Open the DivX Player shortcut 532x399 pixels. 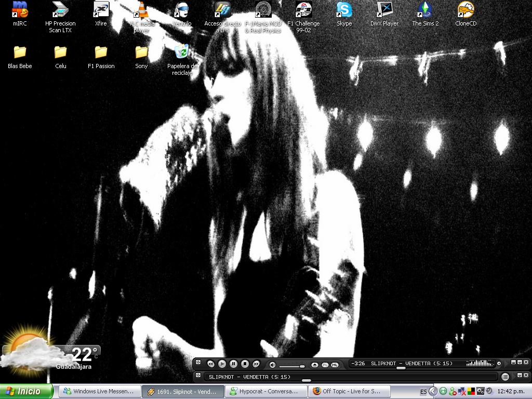click(384, 14)
